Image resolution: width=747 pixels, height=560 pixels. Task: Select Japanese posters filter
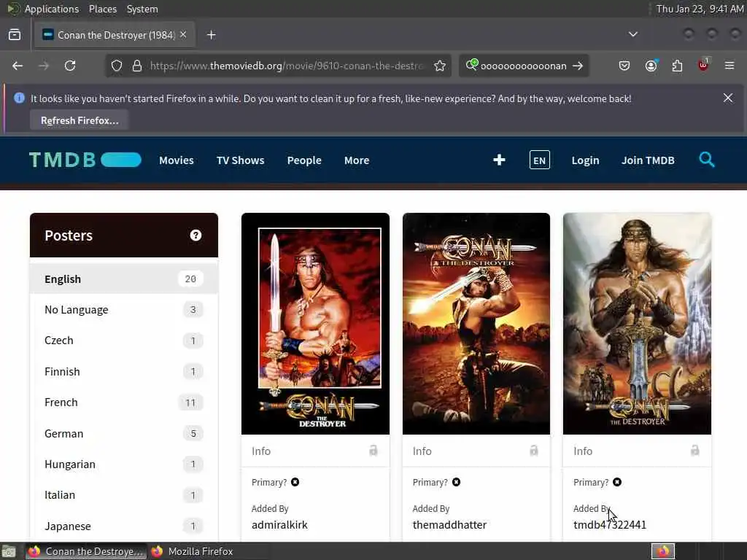click(x=124, y=526)
